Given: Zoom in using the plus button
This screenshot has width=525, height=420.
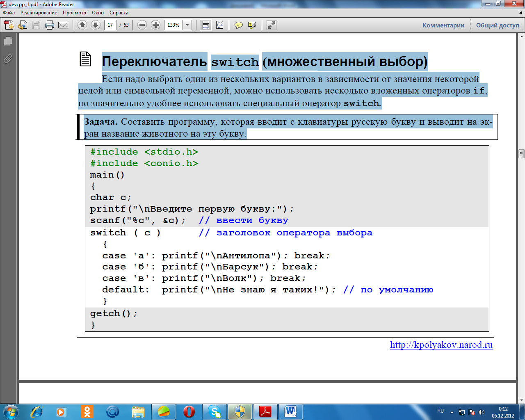Looking at the screenshot, I should coord(155,25).
